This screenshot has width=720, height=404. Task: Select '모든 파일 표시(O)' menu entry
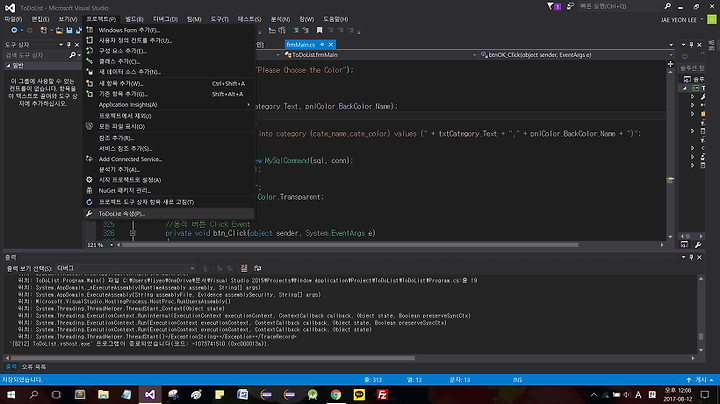click(x=169, y=126)
